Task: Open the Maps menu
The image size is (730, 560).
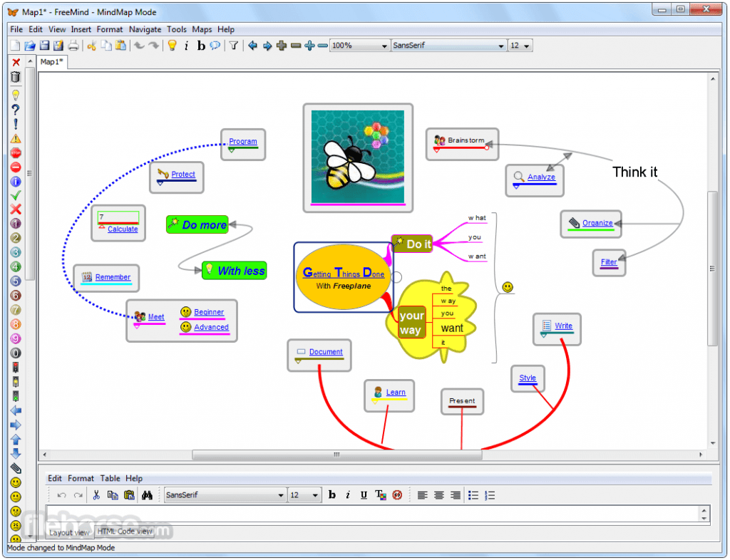Action: 202,29
